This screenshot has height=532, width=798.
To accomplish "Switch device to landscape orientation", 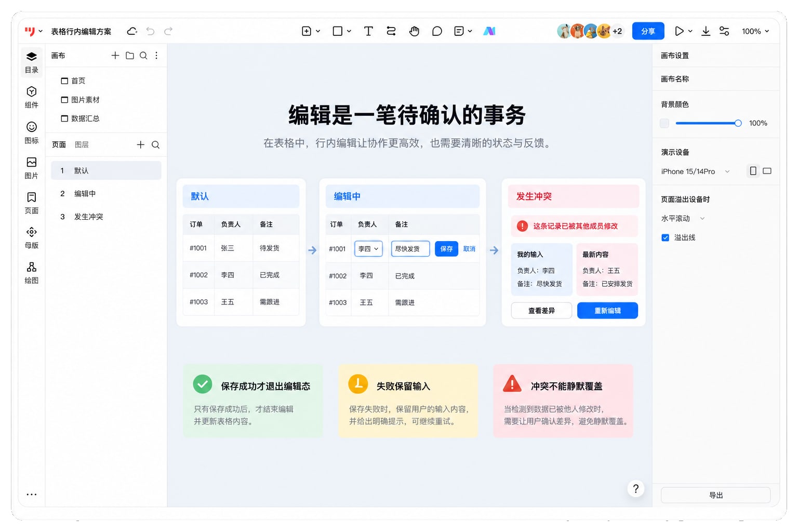I will [767, 171].
